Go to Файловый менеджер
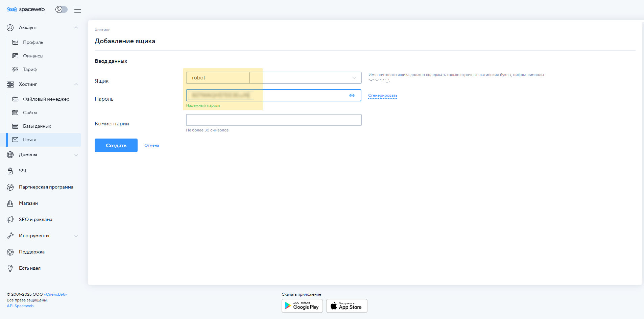 (46, 99)
